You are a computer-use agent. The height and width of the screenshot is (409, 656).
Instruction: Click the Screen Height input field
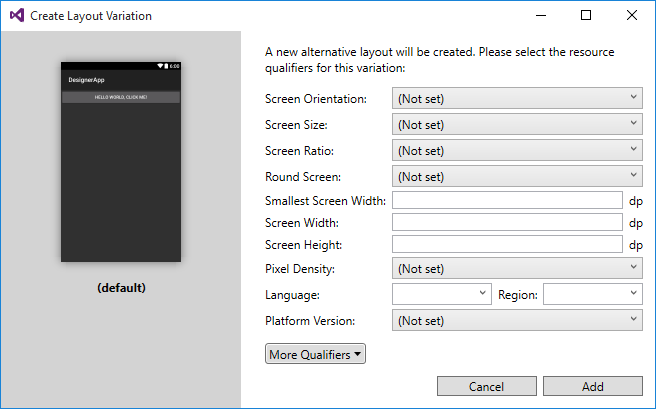(508, 244)
